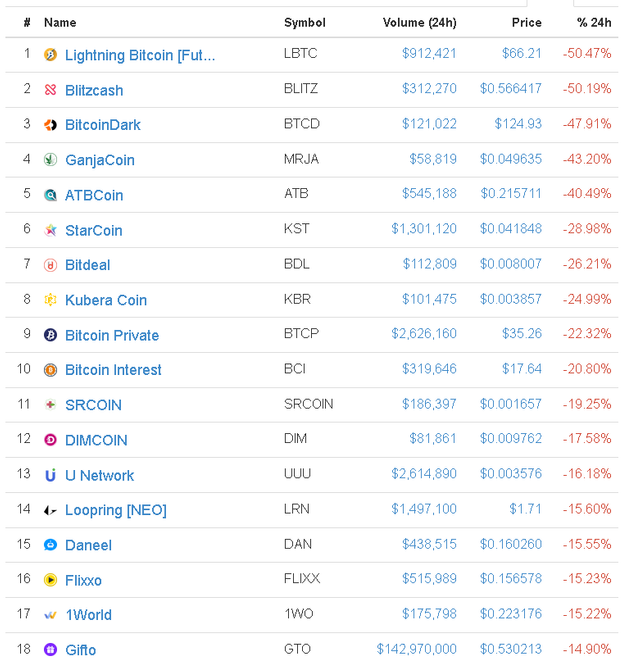Open the Bitcoin Interest volume $319,646 link

[429, 369]
